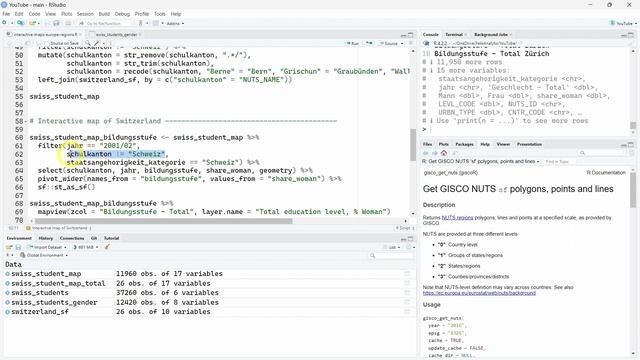
Task: Click the Console vertical scrollbar thumb
Action: click(633, 125)
